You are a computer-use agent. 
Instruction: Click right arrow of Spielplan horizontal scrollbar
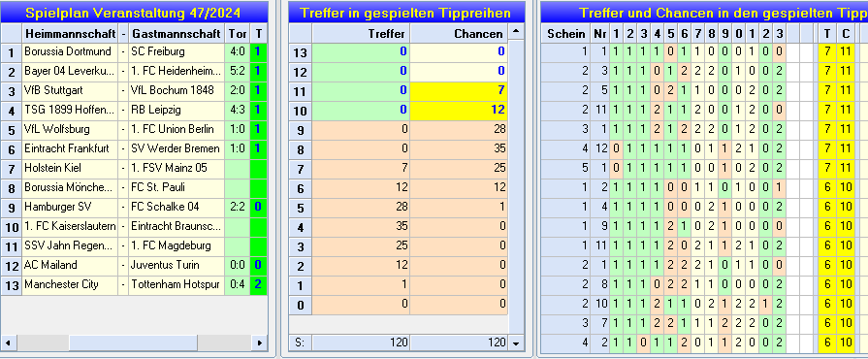click(x=259, y=343)
